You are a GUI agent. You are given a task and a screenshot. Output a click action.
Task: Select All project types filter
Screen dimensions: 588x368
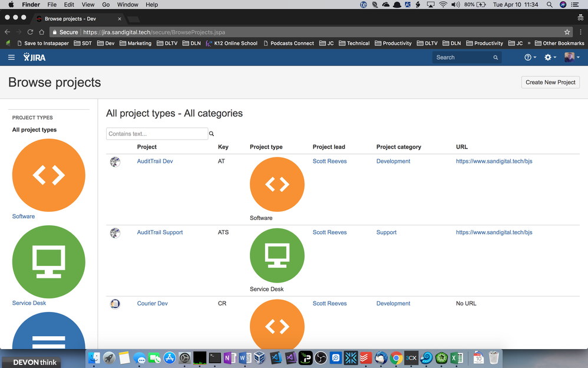pos(34,130)
